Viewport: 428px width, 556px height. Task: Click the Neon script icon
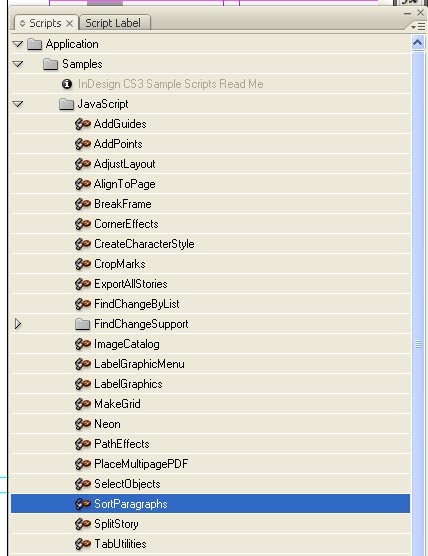click(x=83, y=424)
